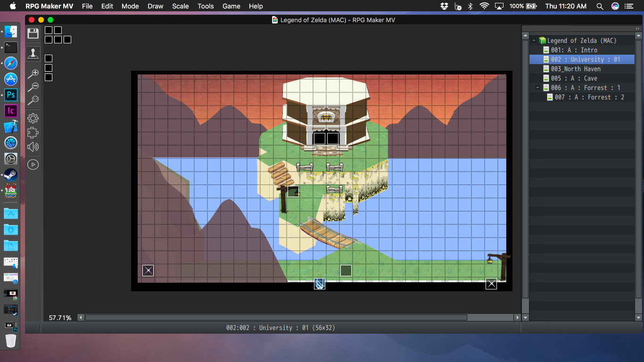
Task: Select the player start position marker on map
Action: point(320,284)
